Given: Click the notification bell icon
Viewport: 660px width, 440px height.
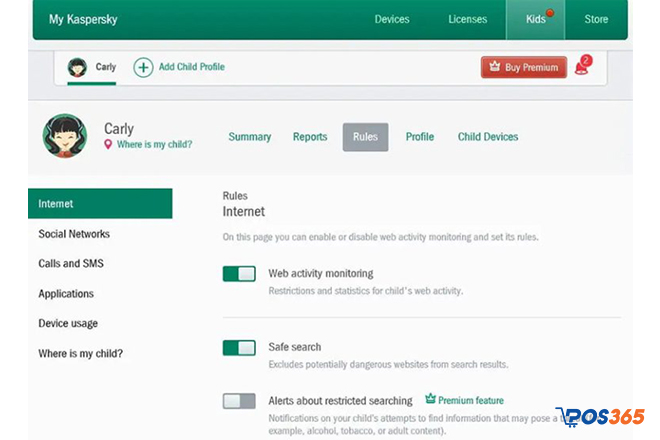Looking at the screenshot, I should 583,66.
